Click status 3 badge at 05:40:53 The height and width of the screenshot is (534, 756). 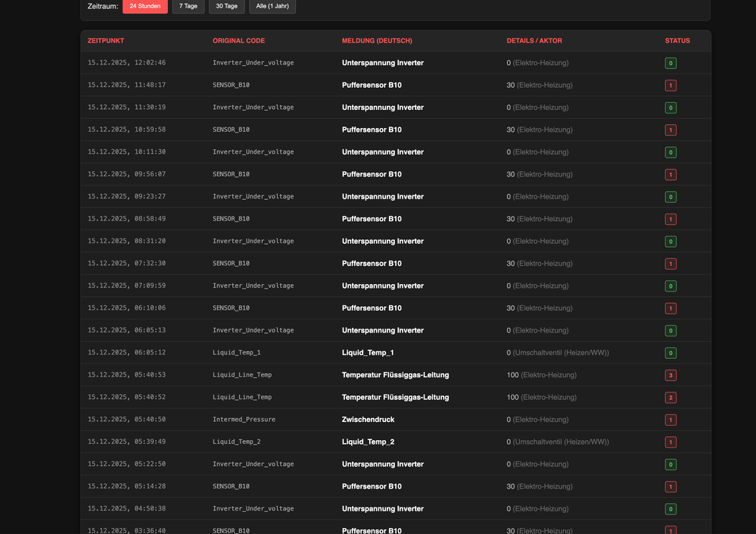coord(670,376)
